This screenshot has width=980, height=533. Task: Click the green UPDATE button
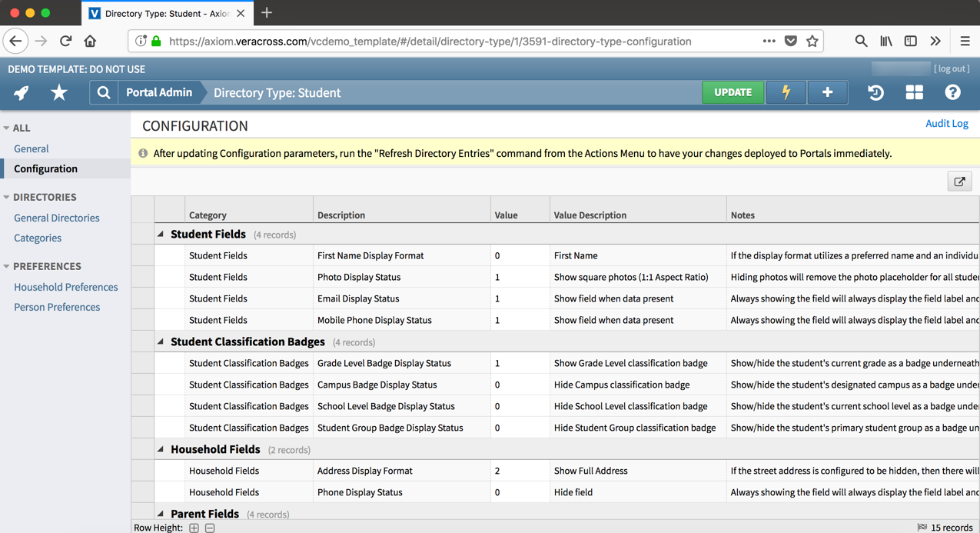coord(733,92)
